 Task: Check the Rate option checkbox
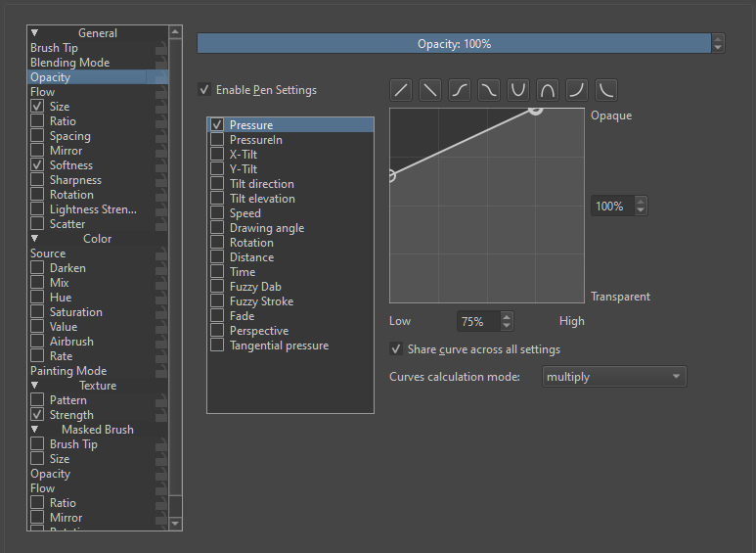coord(37,356)
